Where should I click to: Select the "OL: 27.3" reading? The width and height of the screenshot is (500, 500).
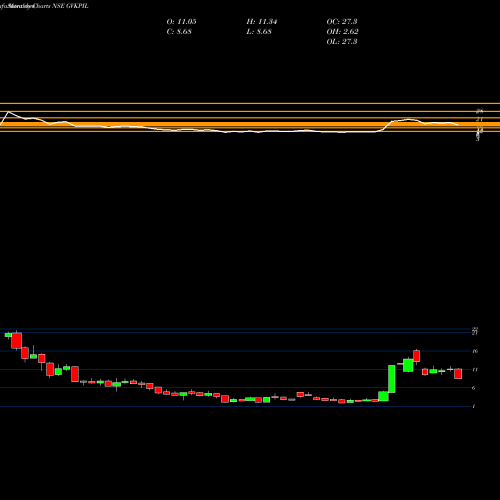(342, 42)
